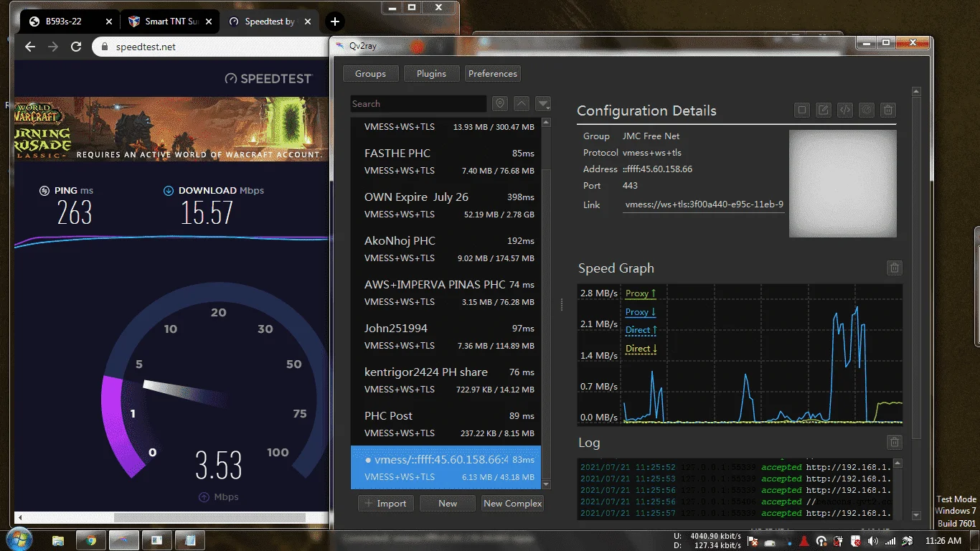The height and width of the screenshot is (551, 980).
Task: Click the New Complex button
Action: (x=512, y=504)
